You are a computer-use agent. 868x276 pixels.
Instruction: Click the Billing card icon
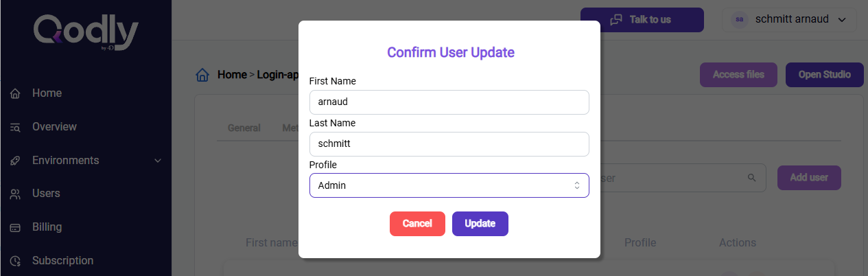coord(15,227)
